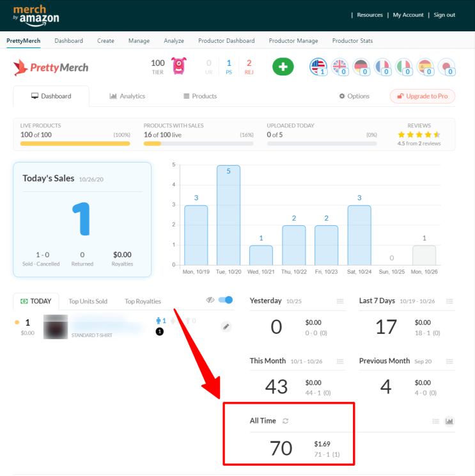Open Productor Manage menu item
475x476 pixels.
tap(293, 41)
